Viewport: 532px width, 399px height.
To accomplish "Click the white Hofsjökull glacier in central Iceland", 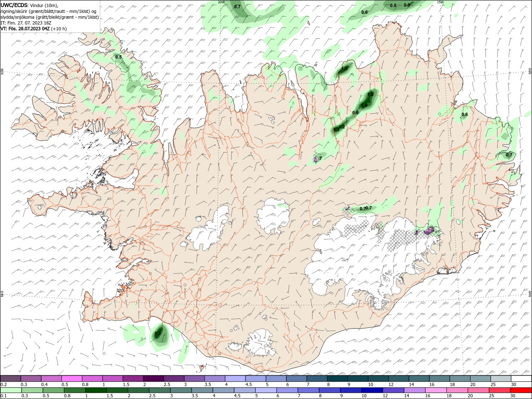I will (273, 216).
